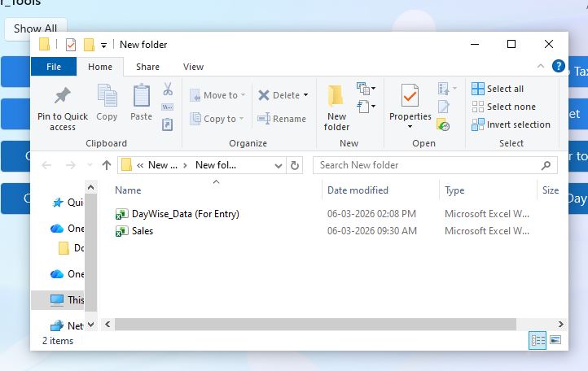Click the horizontal scrollbar in file list

[x=318, y=324]
